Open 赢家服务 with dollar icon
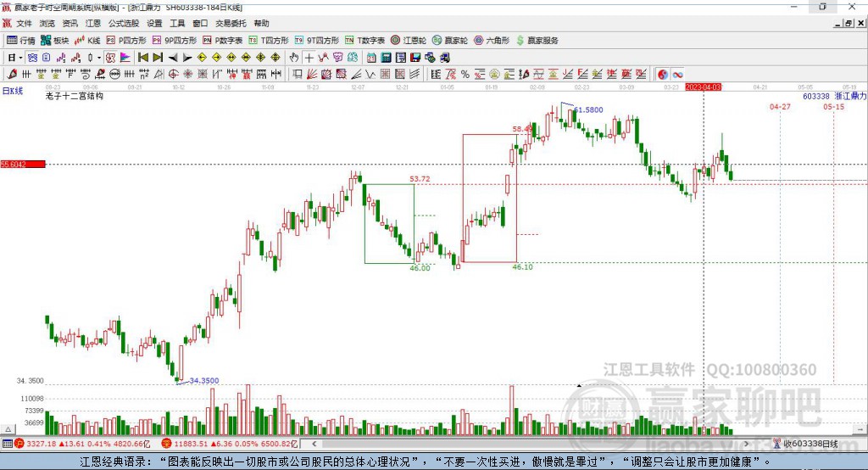 pos(537,41)
